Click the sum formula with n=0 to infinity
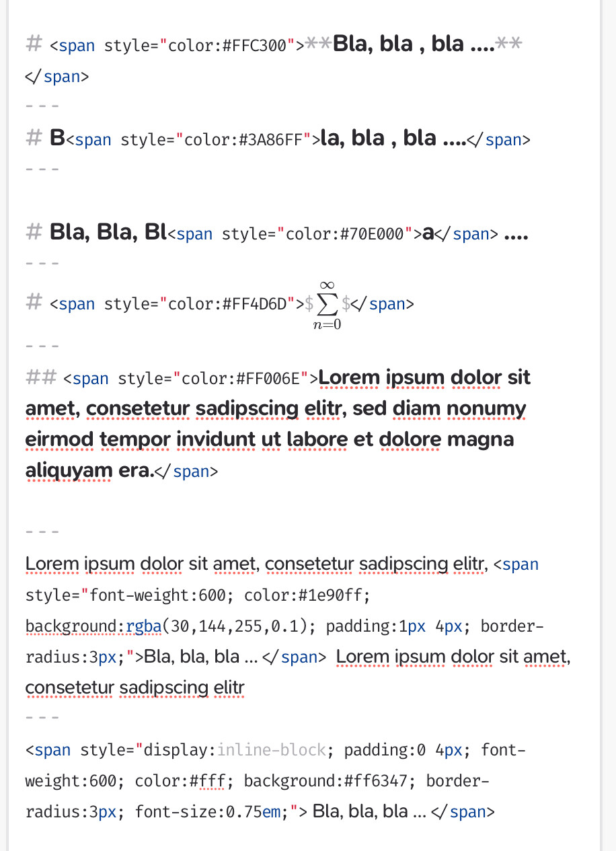This screenshot has height=851, width=616. click(327, 306)
